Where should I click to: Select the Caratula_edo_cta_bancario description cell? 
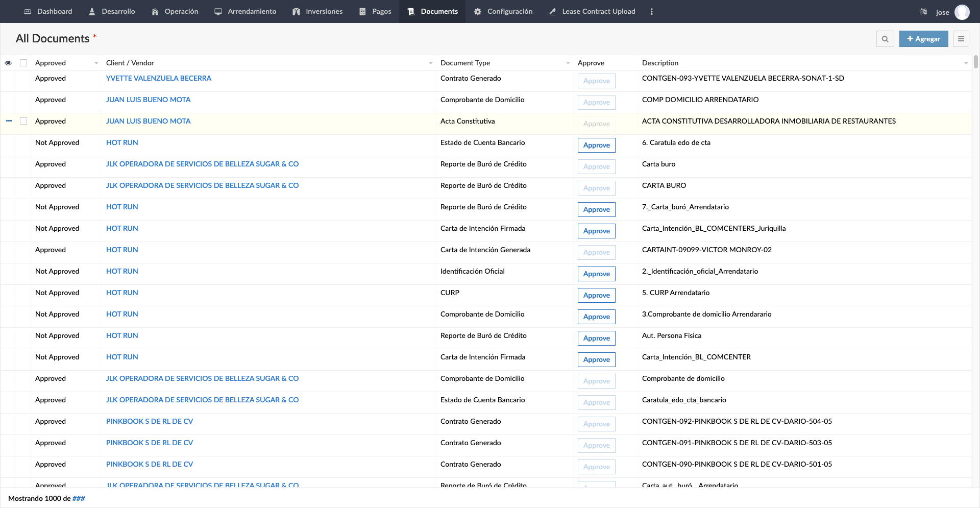pyautogui.click(x=684, y=400)
